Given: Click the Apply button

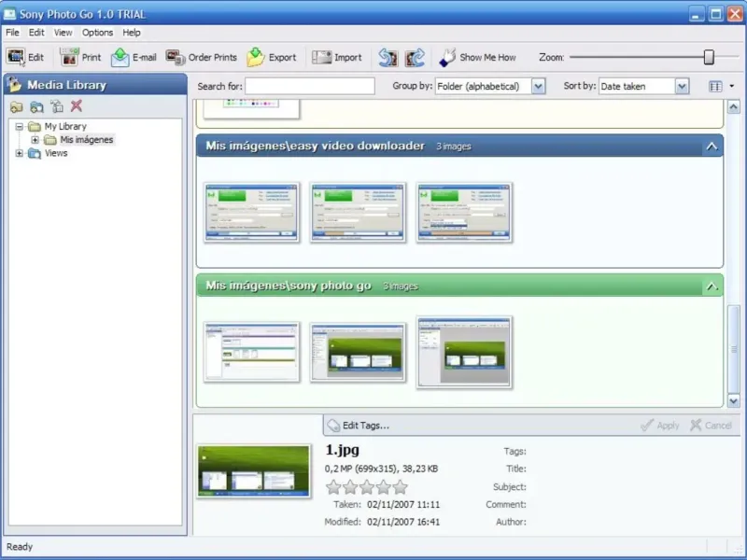Looking at the screenshot, I should [660, 426].
